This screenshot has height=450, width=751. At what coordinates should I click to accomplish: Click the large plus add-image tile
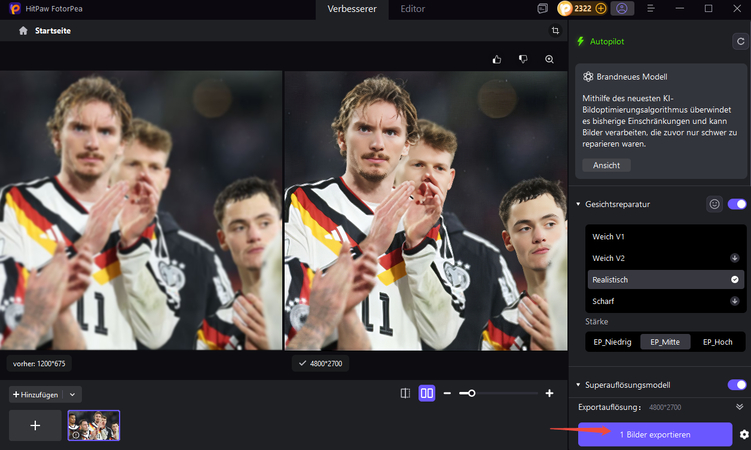coord(35,426)
